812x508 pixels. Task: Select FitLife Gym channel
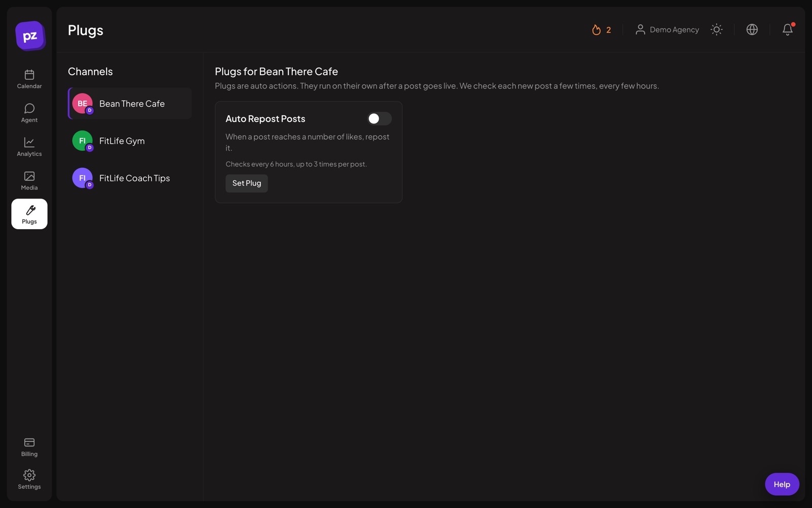click(130, 141)
